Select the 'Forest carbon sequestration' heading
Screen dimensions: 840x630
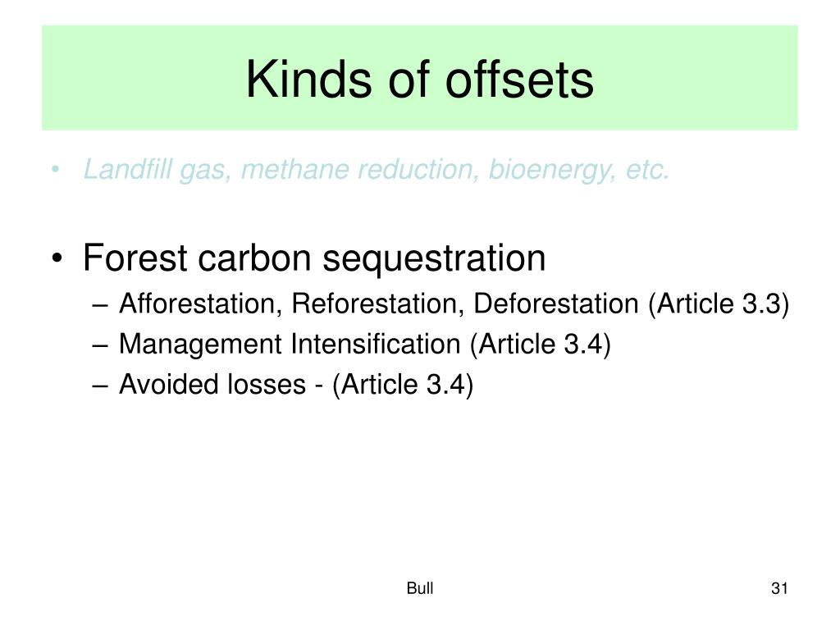tap(314, 258)
